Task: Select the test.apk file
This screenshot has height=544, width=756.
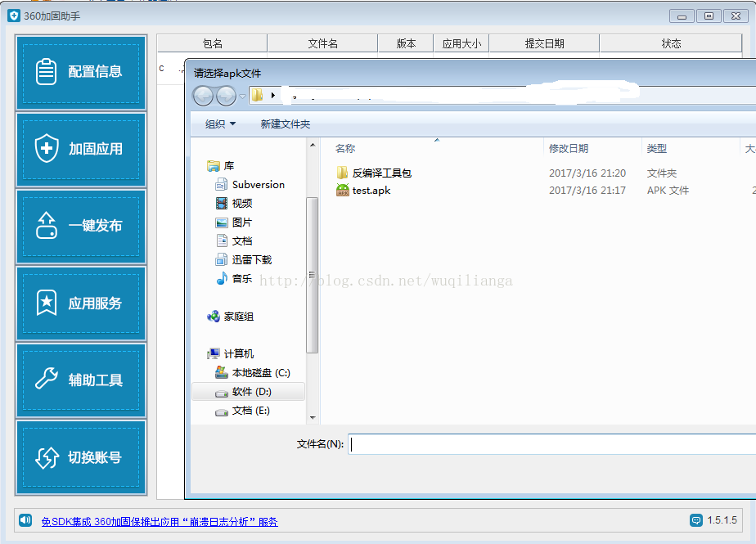Action: click(x=371, y=191)
